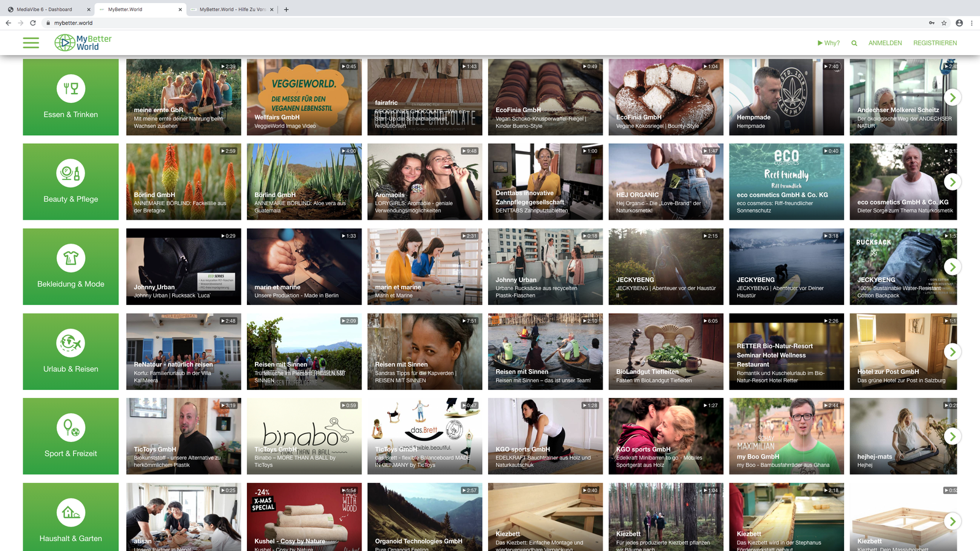The width and height of the screenshot is (980, 551).
Task: Click browser forward arrow
Action: pyautogui.click(x=21, y=23)
